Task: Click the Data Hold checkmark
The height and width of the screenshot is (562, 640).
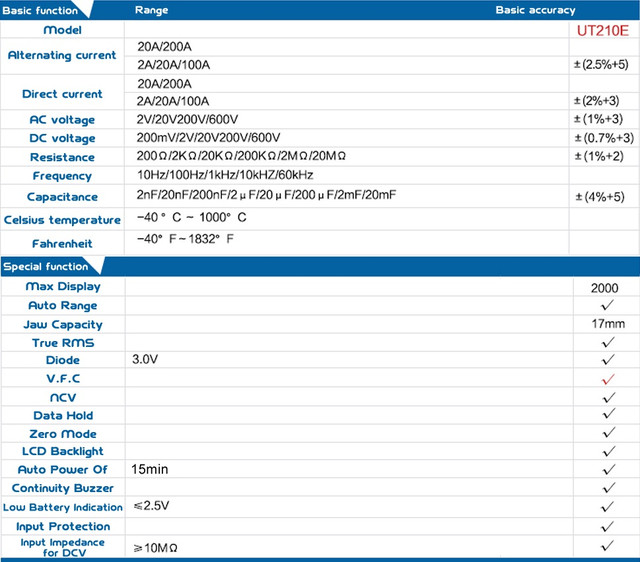Action: (x=608, y=414)
